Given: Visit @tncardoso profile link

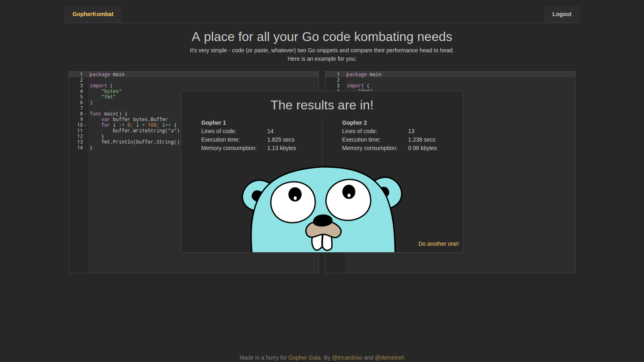Looking at the screenshot, I should [347, 358].
